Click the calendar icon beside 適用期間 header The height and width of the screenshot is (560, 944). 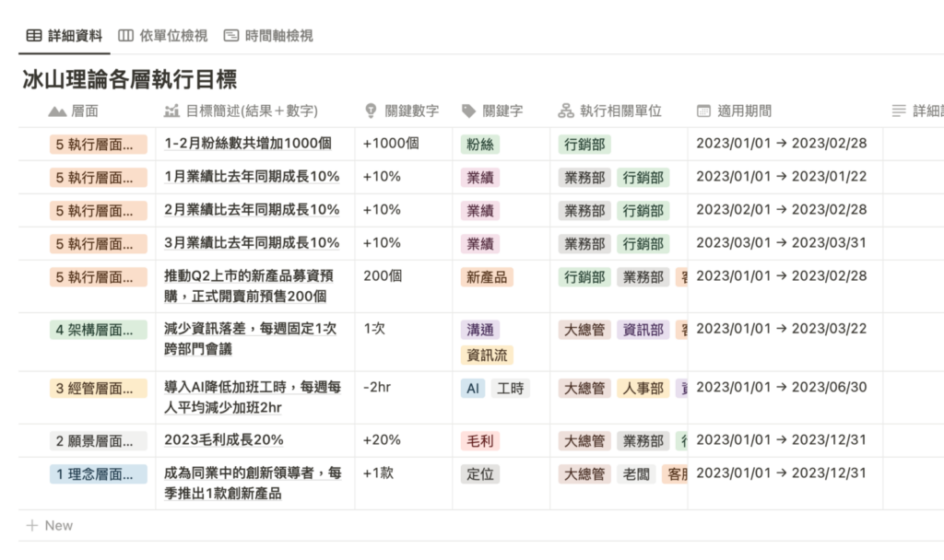703,111
